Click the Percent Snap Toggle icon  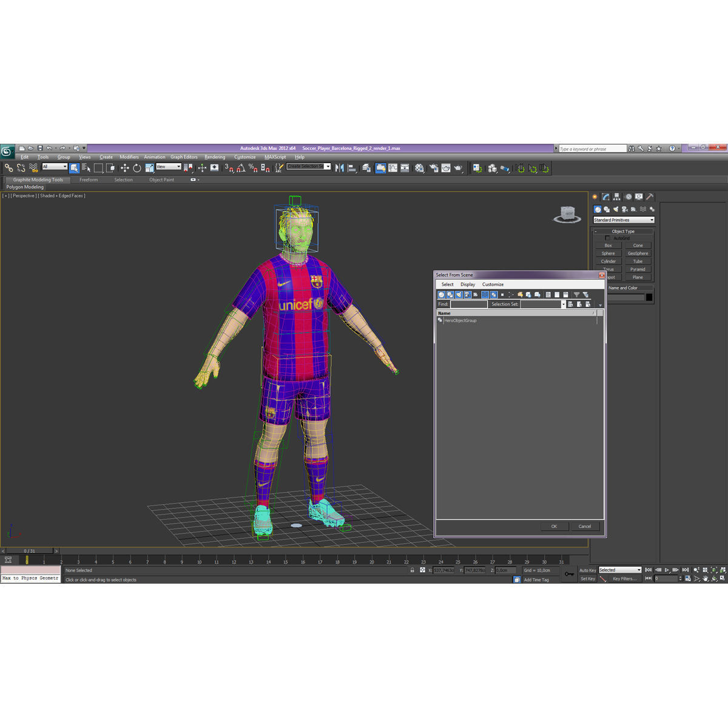point(253,167)
